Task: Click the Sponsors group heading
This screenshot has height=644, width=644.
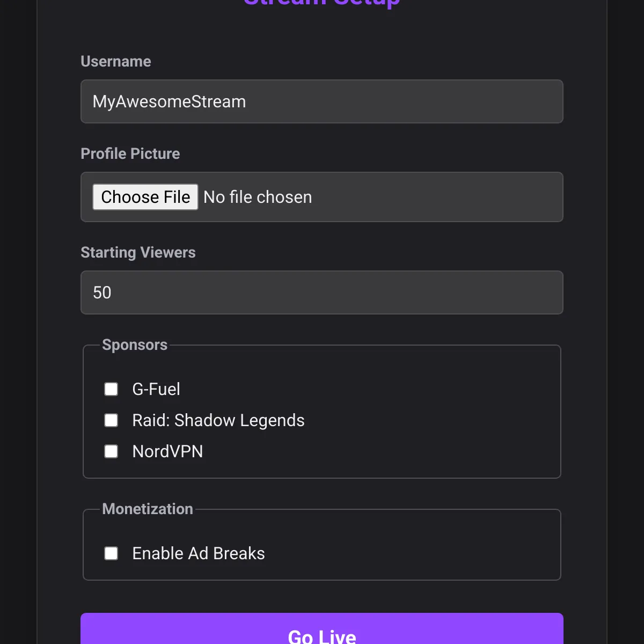Action: [135, 345]
